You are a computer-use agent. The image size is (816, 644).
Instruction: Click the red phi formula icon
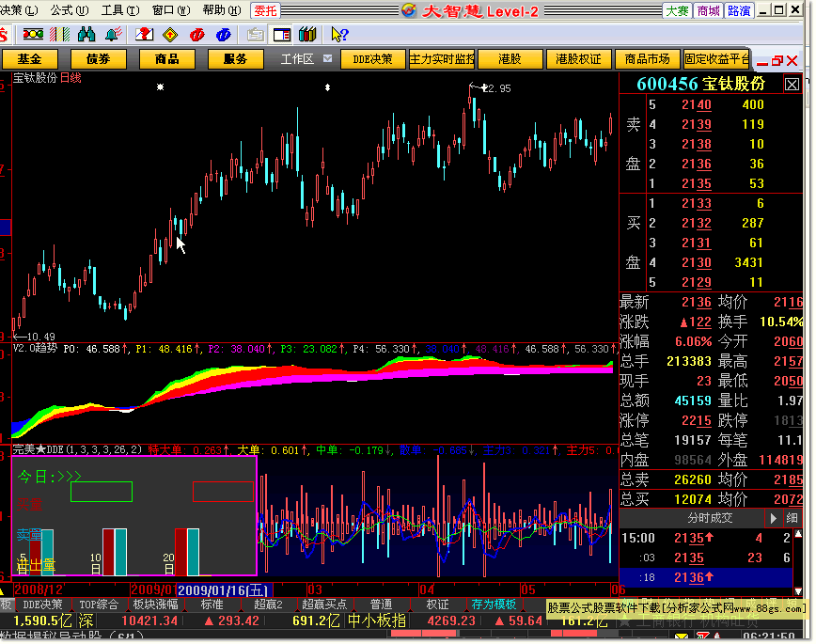coord(197,35)
